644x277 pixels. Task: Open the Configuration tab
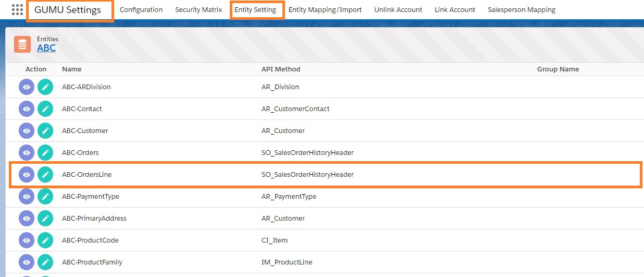coord(141,10)
